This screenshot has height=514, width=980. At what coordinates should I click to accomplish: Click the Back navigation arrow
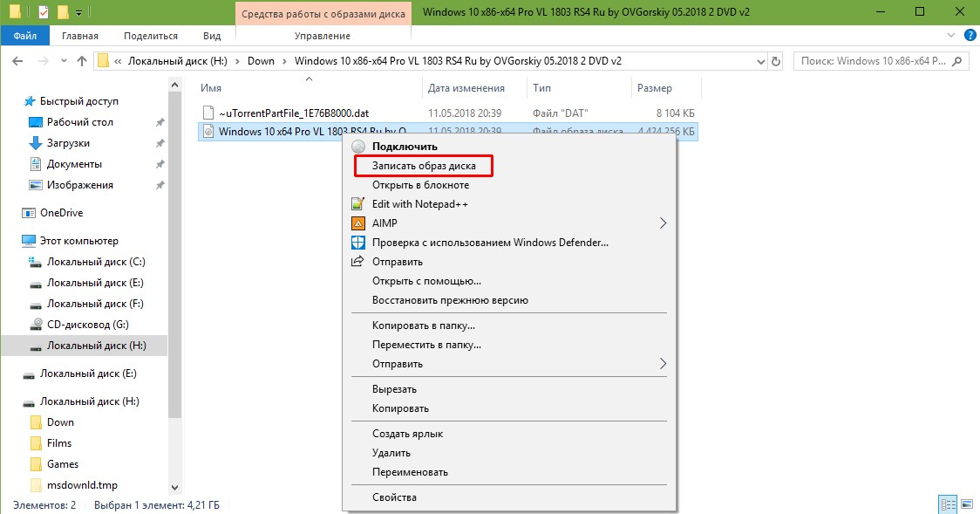(x=17, y=61)
